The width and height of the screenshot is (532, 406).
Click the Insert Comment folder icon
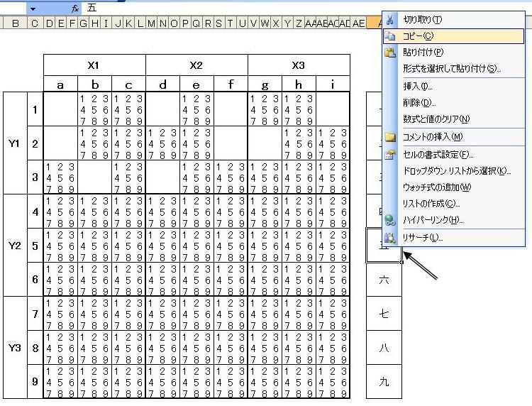tap(389, 136)
